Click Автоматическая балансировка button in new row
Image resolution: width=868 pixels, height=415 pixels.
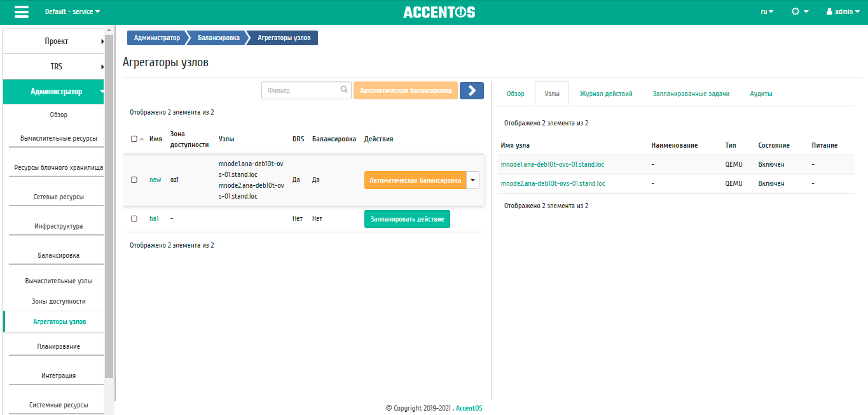tap(415, 180)
